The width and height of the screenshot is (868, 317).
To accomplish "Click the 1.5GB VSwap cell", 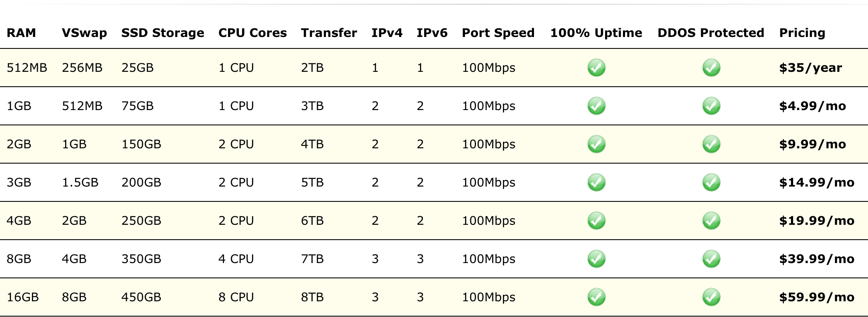I will (80, 182).
